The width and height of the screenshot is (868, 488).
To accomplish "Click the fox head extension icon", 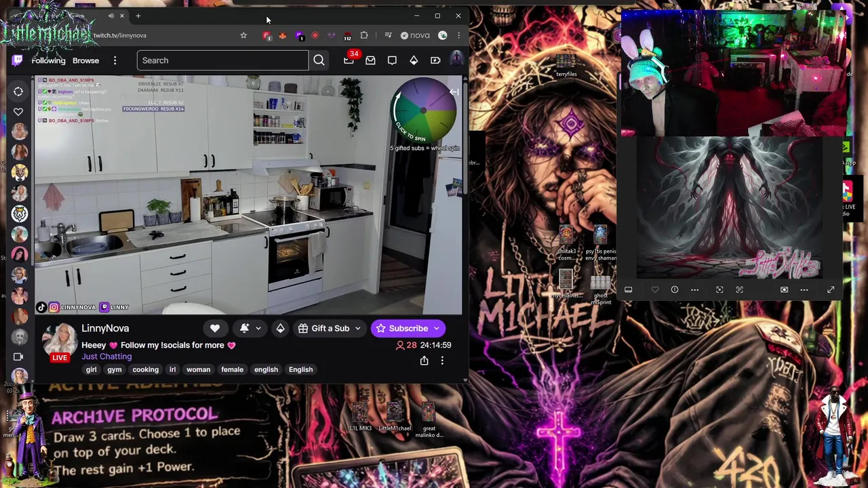I will pyautogui.click(x=283, y=35).
